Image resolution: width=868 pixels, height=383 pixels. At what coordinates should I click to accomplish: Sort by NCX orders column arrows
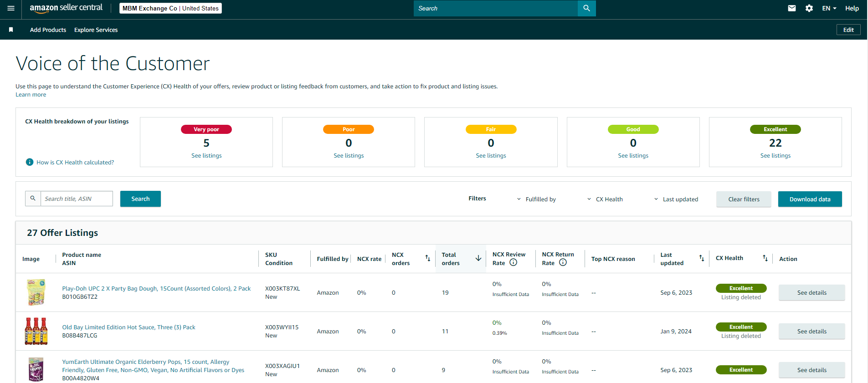coord(427,258)
